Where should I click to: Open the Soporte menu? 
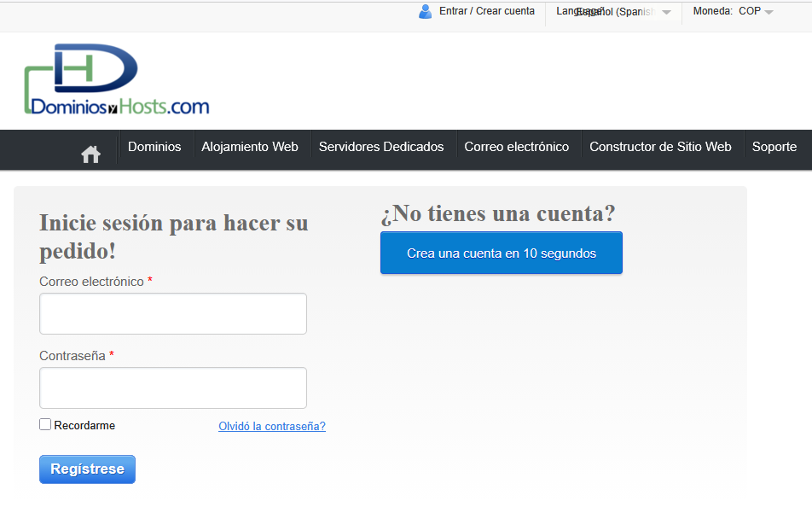(x=774, y=147)
